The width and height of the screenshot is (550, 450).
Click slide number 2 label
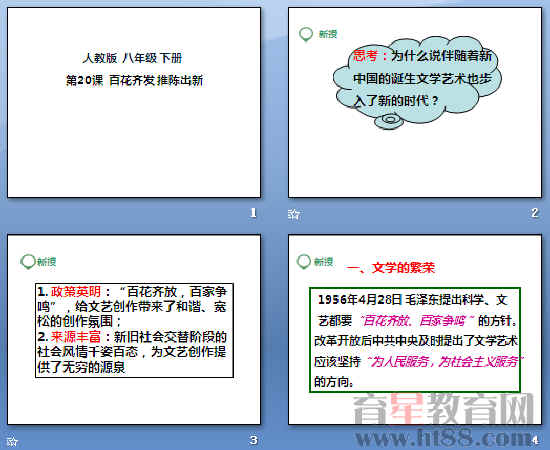point(535,213)
